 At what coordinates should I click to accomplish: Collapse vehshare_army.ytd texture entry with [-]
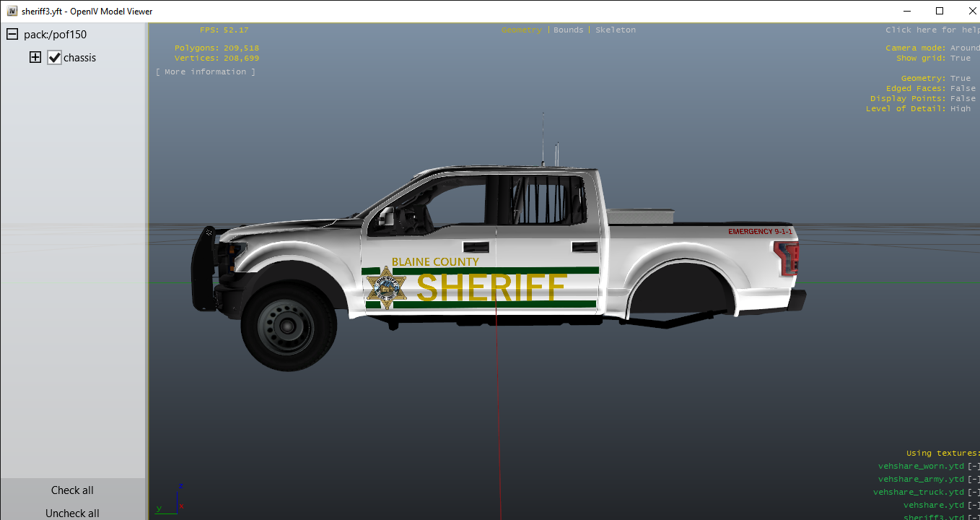[x=974, y=480]
